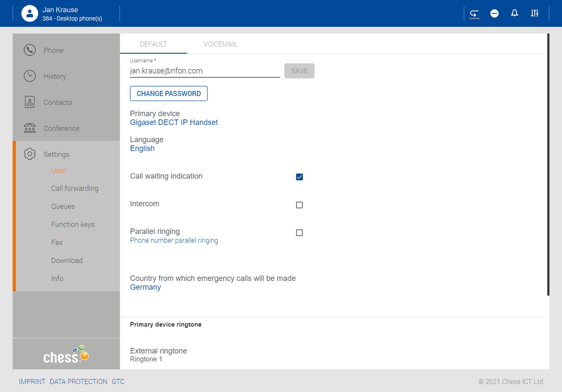The image size is (562, 392).
Task: Open the notifications bell icon
Action: tap(514, 13)
